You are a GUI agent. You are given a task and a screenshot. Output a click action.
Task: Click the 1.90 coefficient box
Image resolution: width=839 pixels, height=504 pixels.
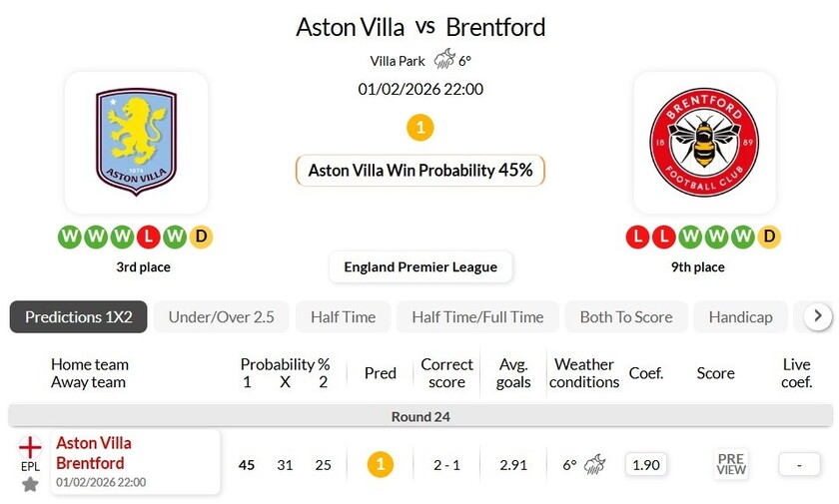(646, 464)
